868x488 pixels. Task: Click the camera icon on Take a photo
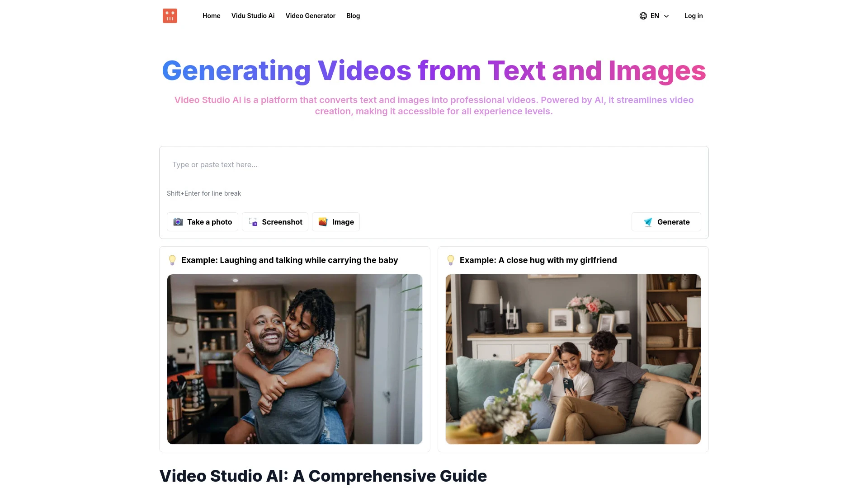(179, 222)
